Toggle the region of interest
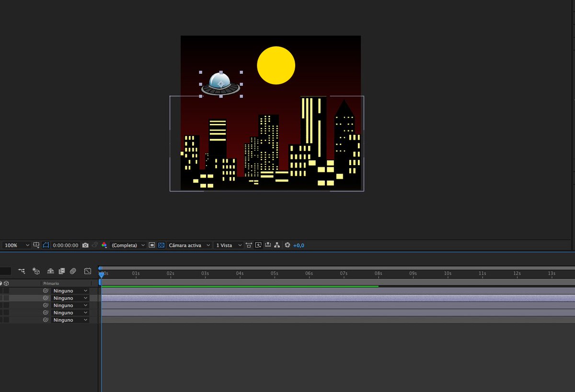575x392 pixels. (x=152, y=245)
